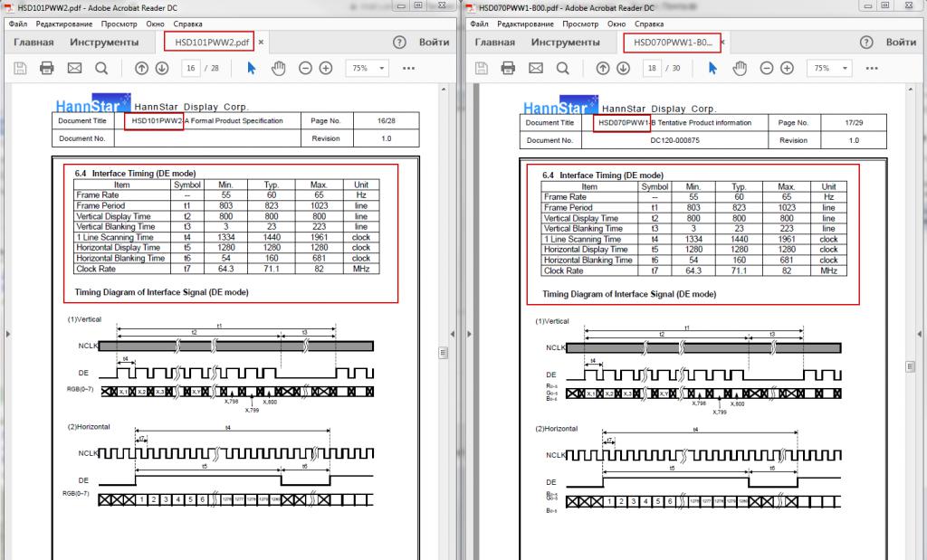Expand more tools ellipsis in HSD101PWW2 window
The height and width of the screenshot is (560, 927).
[x=408, y=68]
